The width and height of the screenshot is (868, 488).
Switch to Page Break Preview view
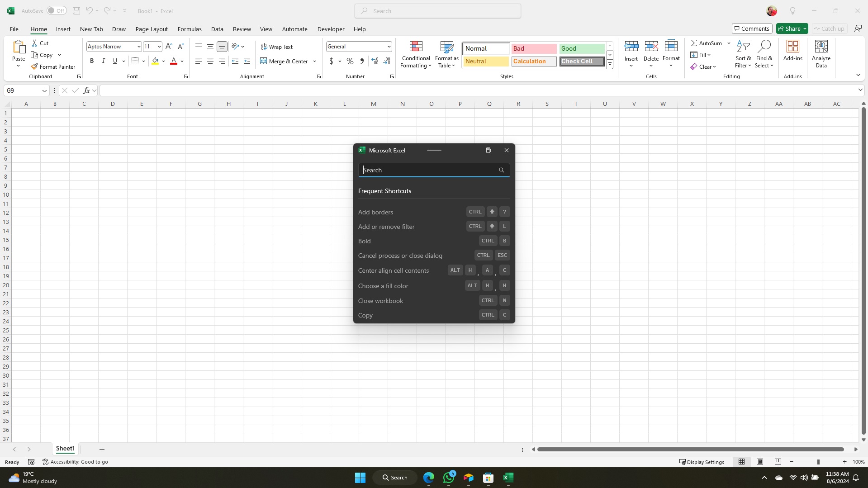[778, 462]
